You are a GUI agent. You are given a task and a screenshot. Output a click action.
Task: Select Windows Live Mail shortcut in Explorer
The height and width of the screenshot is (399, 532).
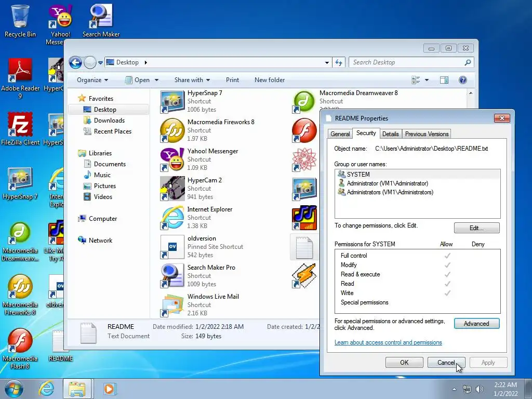click(200, 304)
